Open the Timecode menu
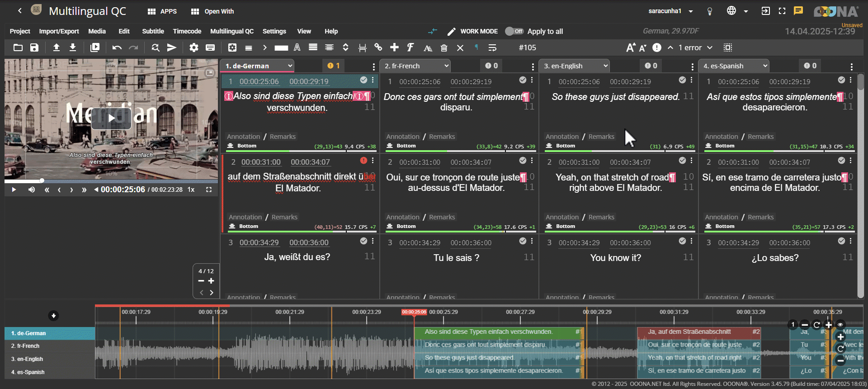 point(187,31)
